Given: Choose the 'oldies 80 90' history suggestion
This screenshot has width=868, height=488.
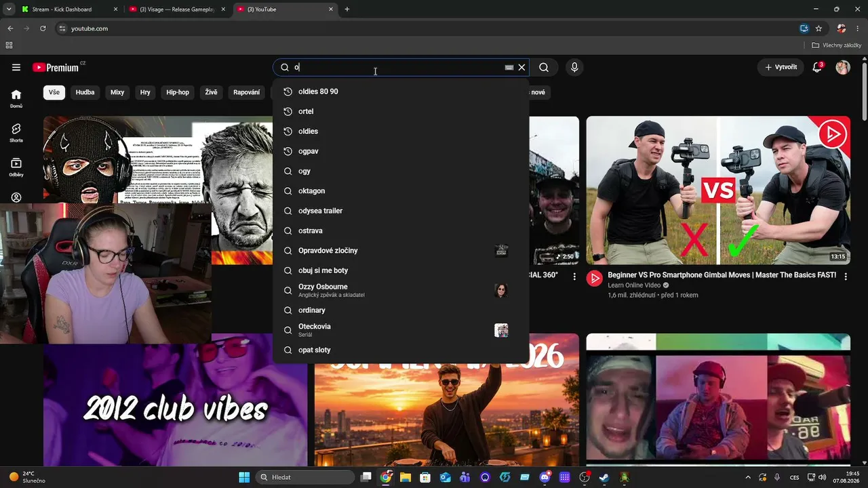Looking at the screenshot, I should (x=401, y=91).
